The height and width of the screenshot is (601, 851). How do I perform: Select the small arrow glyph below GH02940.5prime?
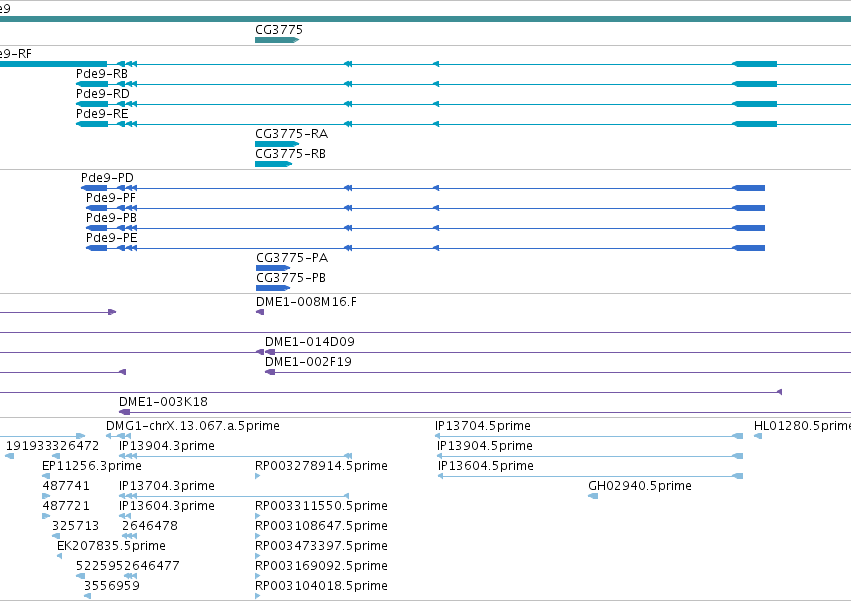593,496
